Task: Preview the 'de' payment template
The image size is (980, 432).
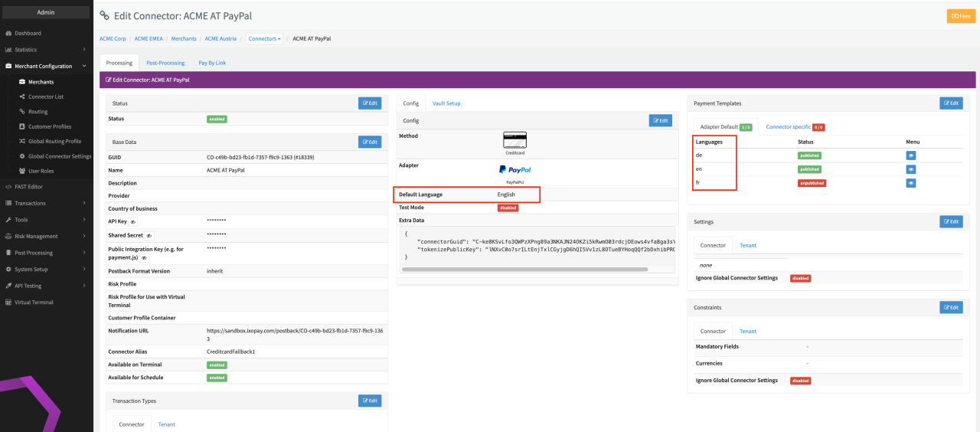Action: tap(911, 155)
